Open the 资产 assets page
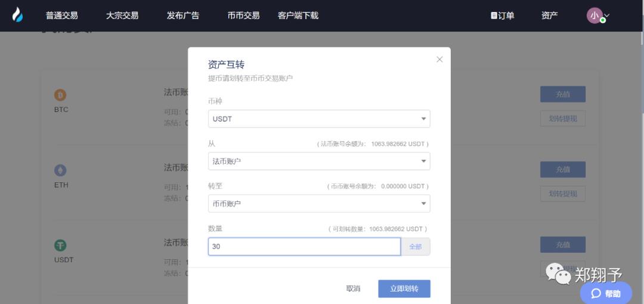 [550, 15]
